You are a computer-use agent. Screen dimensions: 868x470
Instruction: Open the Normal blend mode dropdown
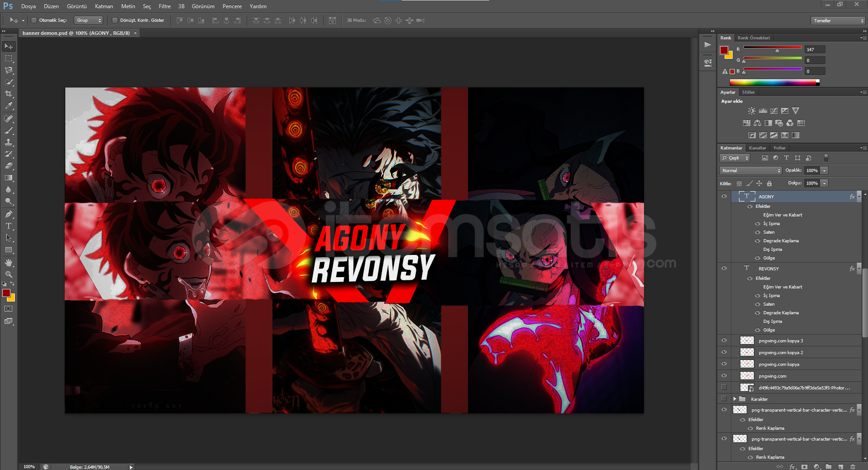[751, 171]
